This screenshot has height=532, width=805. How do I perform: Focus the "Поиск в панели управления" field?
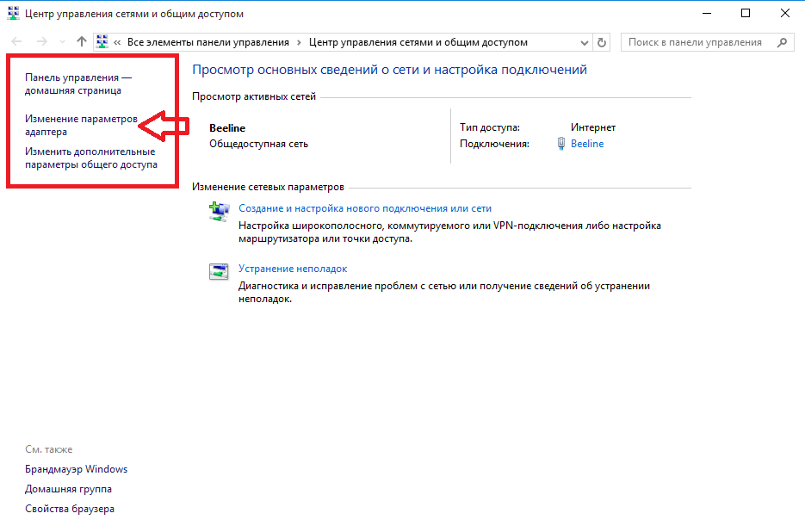[x=696, y=42]
